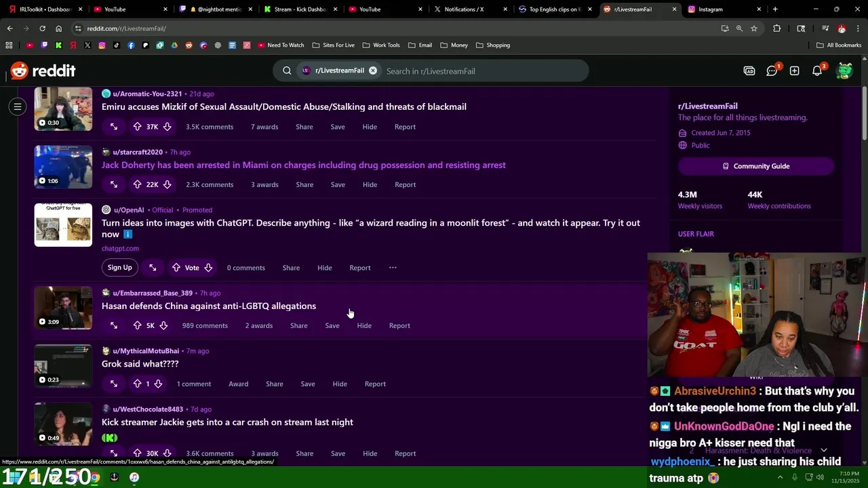The image size is (868, 488).
Task: Open the Reddit home logo
Action: (x=43, y=71)
